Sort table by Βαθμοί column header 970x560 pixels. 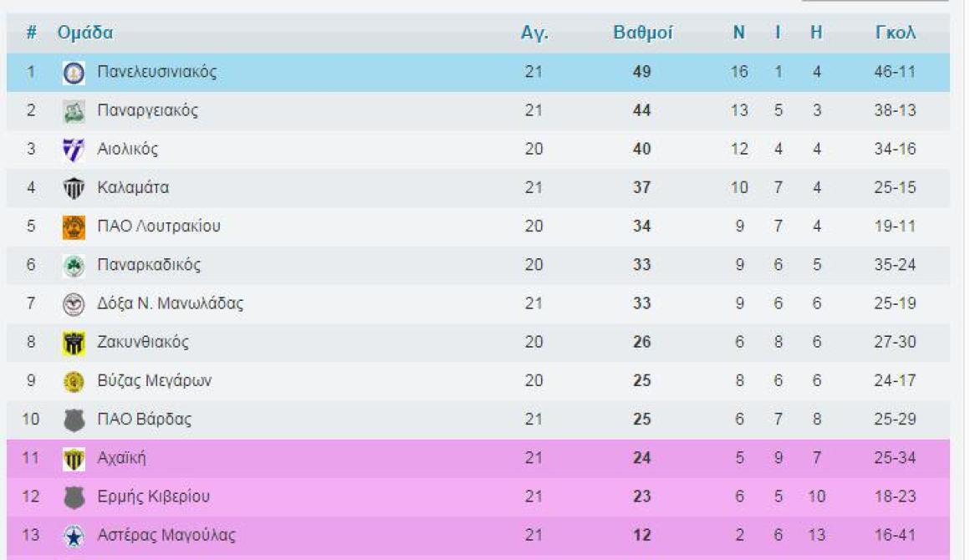pyautogui.click(x=642, y=33)
